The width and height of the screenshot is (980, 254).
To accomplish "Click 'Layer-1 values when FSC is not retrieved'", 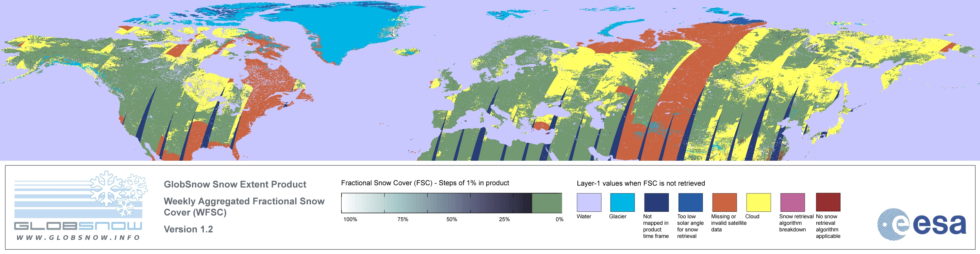I will [641, 183].
